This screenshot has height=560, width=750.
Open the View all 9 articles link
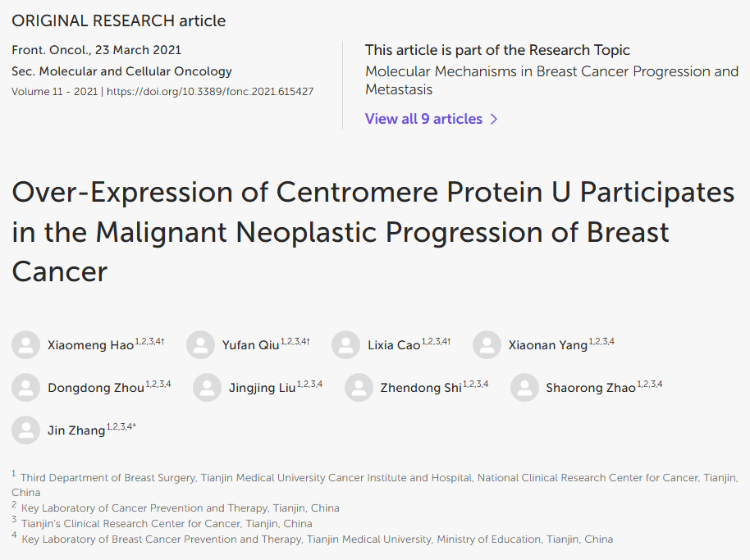click(423, 119)
